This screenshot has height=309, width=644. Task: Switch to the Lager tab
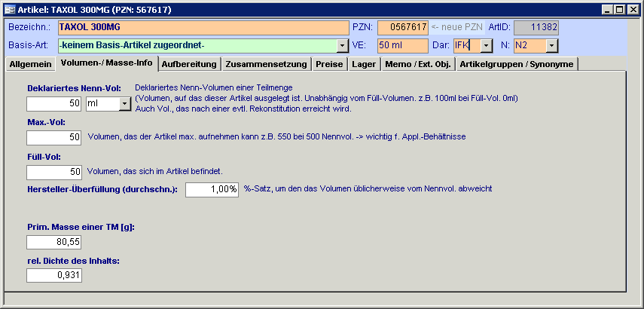coord(364,65)
